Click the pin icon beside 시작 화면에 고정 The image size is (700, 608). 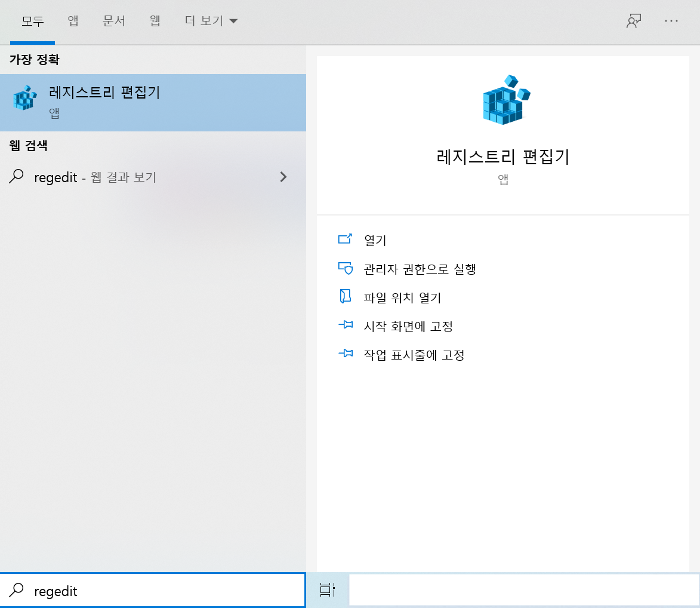[x=346, y=325]
